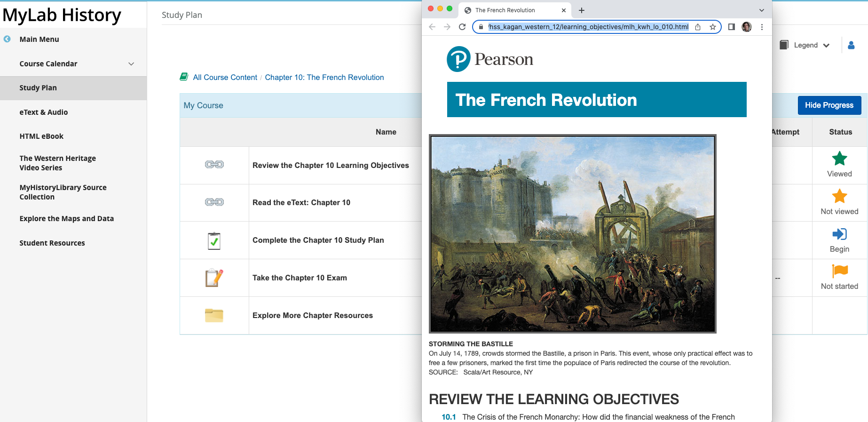Viewport: 868px width, 422px height.
Task: Expand the Course Calendar chevron
Action: [x=131, y=64]
